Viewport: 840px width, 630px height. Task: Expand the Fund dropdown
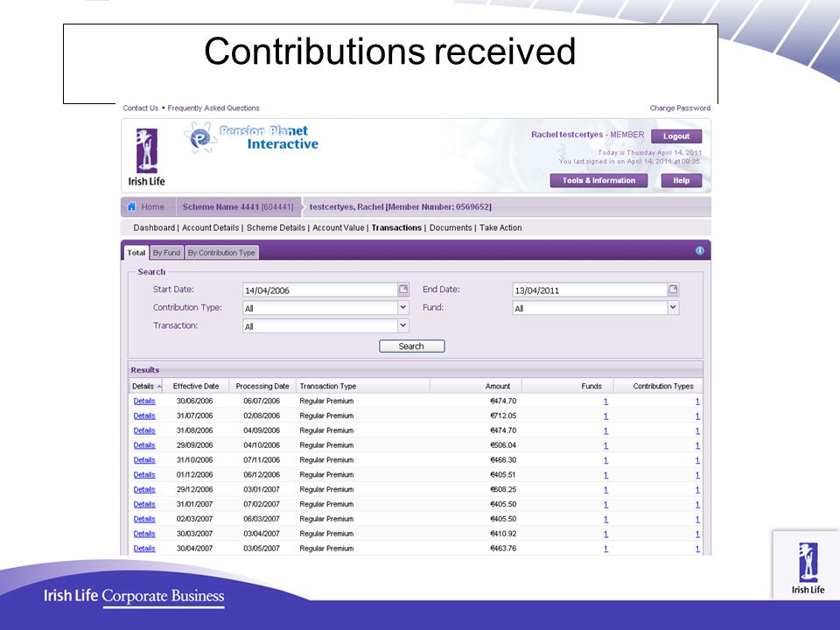tap(673, 307)
